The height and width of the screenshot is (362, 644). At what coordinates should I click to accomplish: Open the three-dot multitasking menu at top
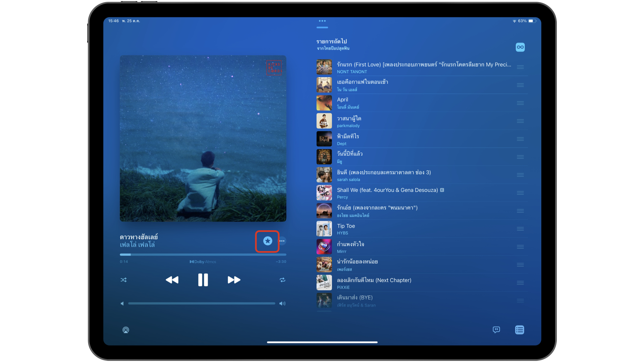(322, 21)
